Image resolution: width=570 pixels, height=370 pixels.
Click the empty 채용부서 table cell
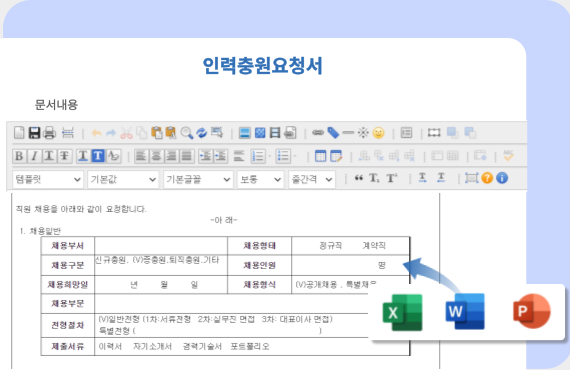tap(161, 246)
